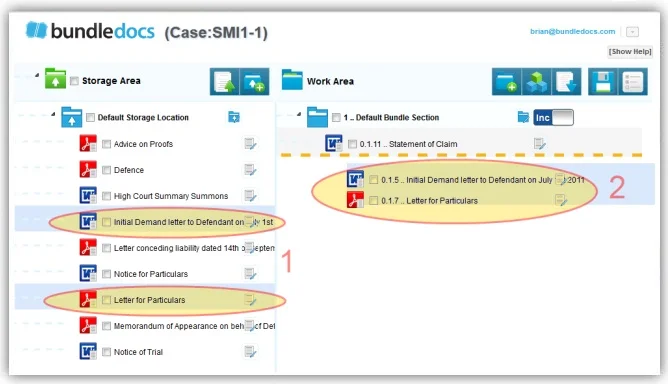Click the PDF icon for Memorandum of Appearance

coord(88,325)
